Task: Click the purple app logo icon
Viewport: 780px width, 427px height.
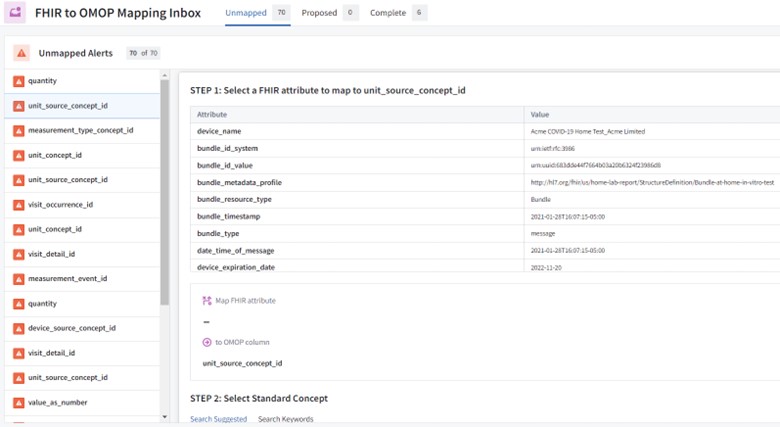Action: click(17, 14)
